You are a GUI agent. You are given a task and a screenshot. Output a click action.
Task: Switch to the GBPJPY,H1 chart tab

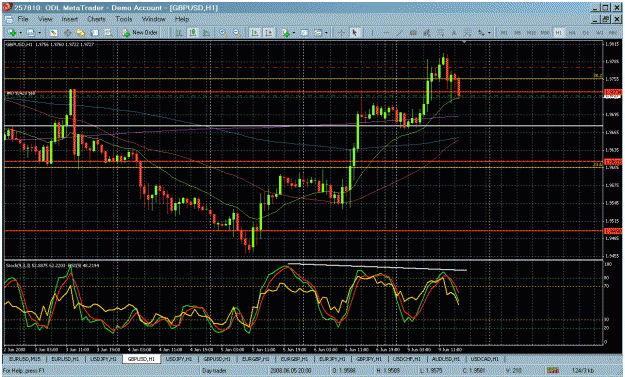click(x=369, y=359)
